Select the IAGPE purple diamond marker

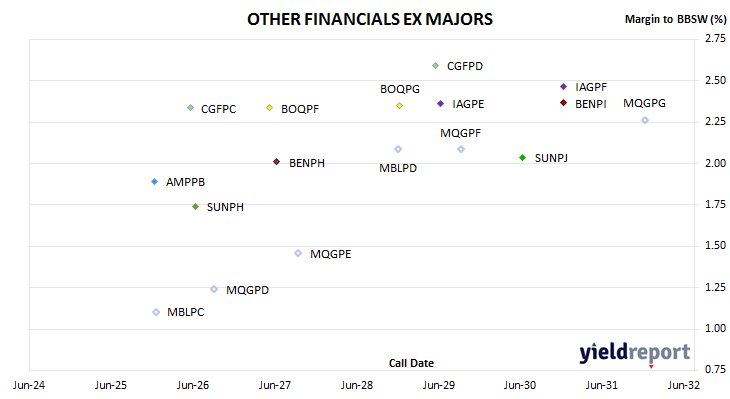440,103
